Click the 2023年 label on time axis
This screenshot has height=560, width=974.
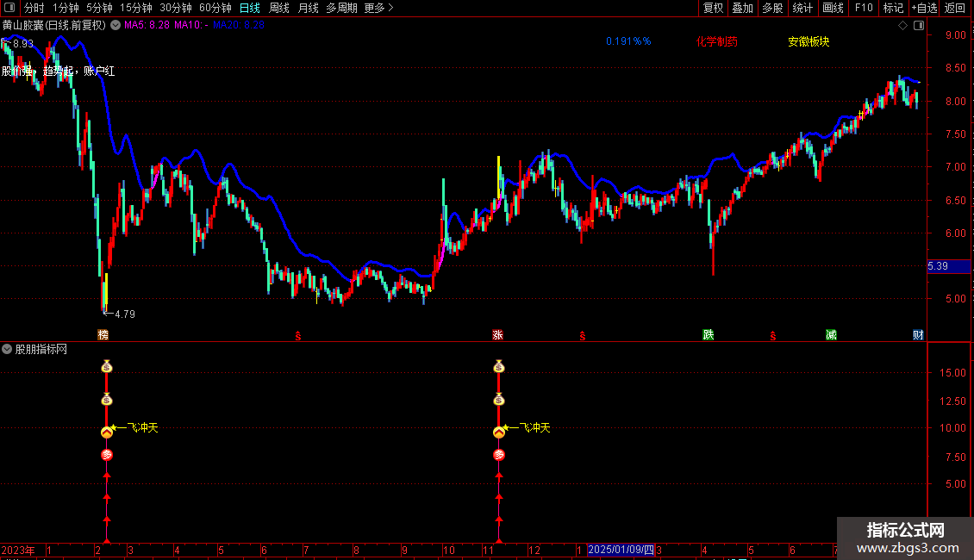click(18, 550)
